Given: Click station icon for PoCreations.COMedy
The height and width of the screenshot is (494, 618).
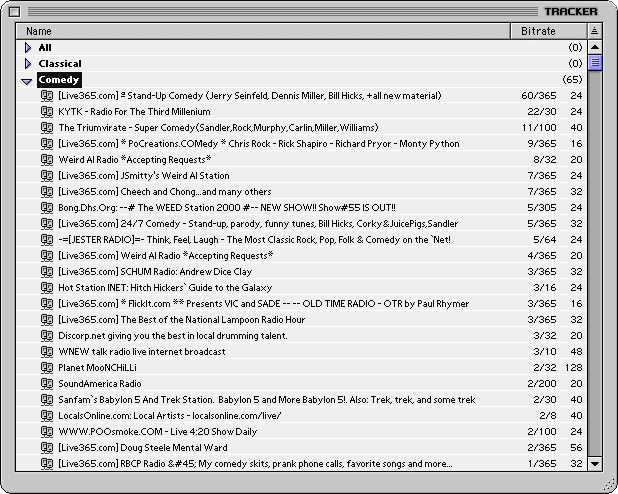Looking at the screenshot, I should 47,144.
